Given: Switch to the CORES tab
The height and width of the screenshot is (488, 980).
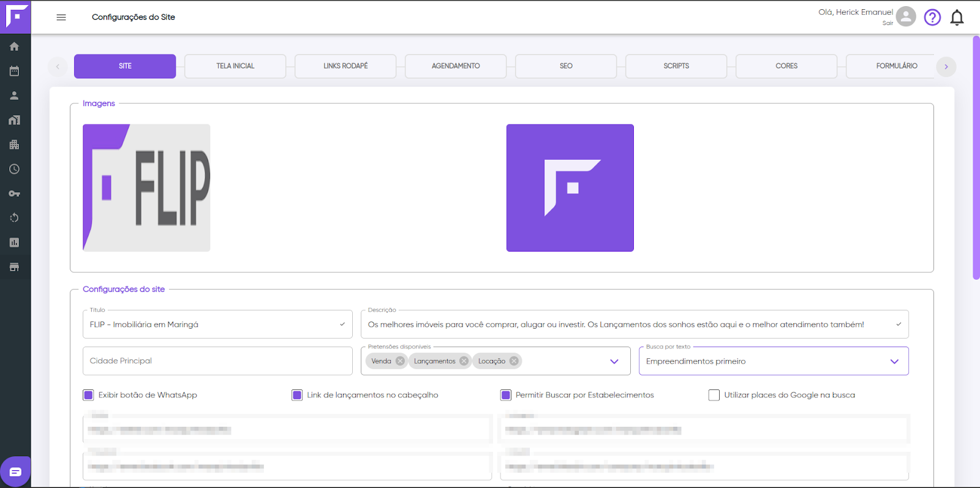Looking at the screenshot, I should click(786, 66).
